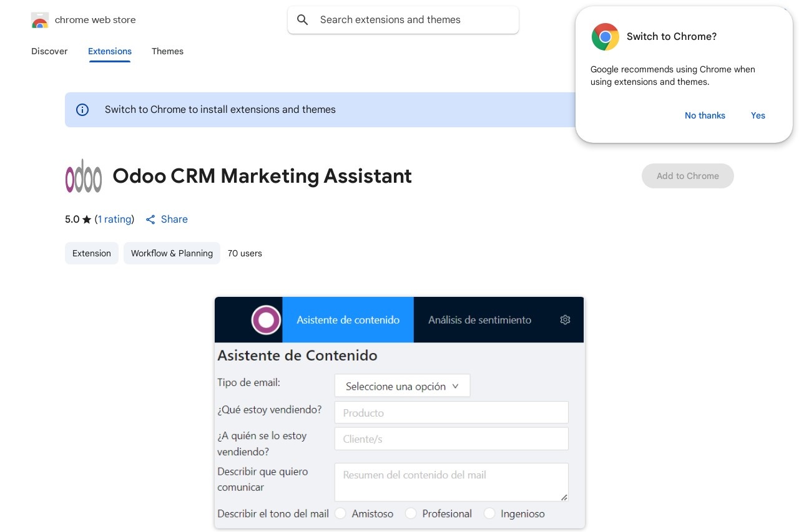The width and height of the screenshot is (799, 532).
Task: Click the chrome web store title
Action: click(x=95, y=20)
